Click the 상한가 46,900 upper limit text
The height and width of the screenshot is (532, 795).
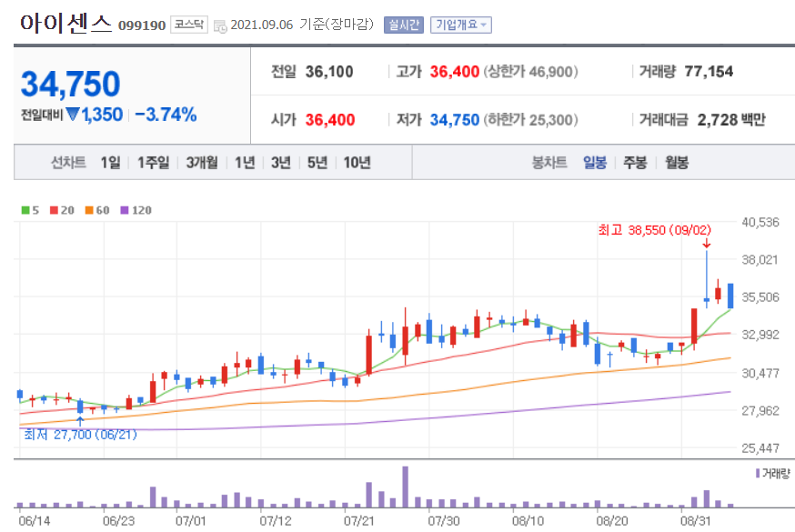coord(531,72)
